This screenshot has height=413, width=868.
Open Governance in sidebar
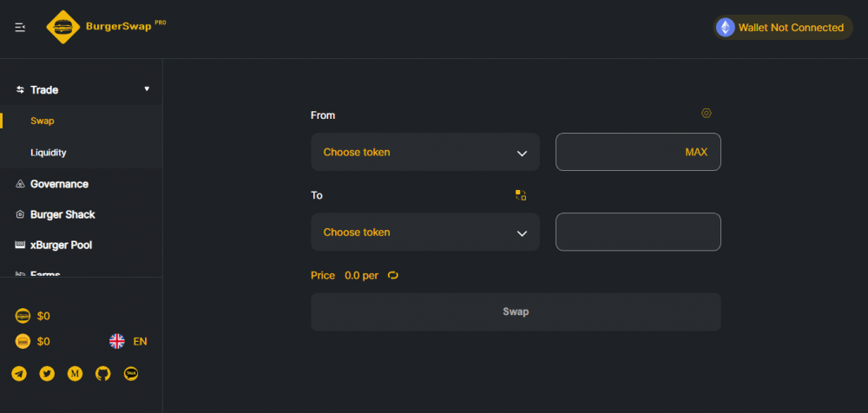59,184
